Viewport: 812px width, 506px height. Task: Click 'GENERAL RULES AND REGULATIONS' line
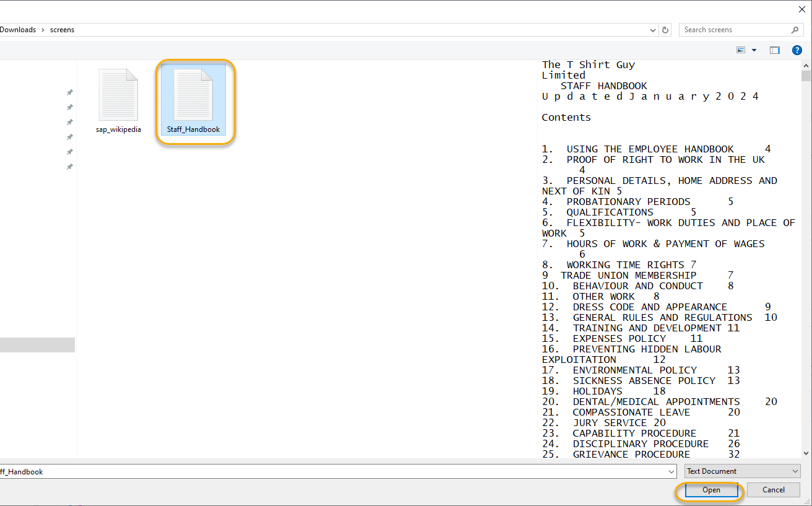pyautogui.click(x=660, y=318)
